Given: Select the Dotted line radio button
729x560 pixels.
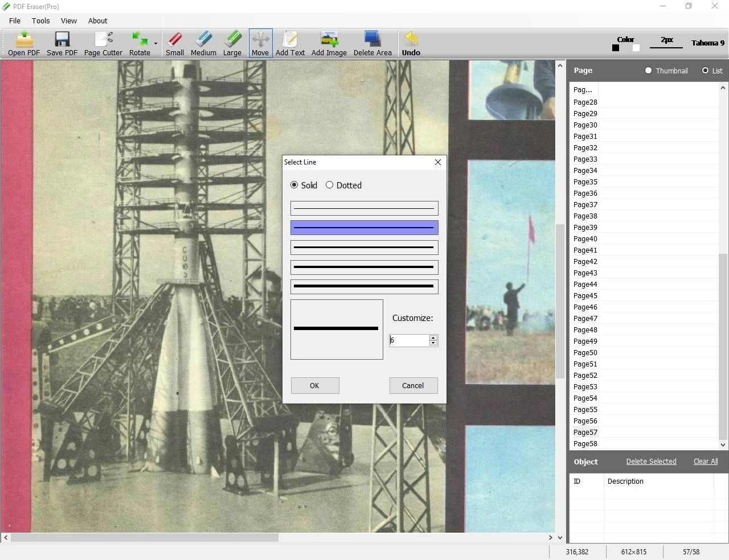Looking at the screenshot, I should tap(329, 185).
